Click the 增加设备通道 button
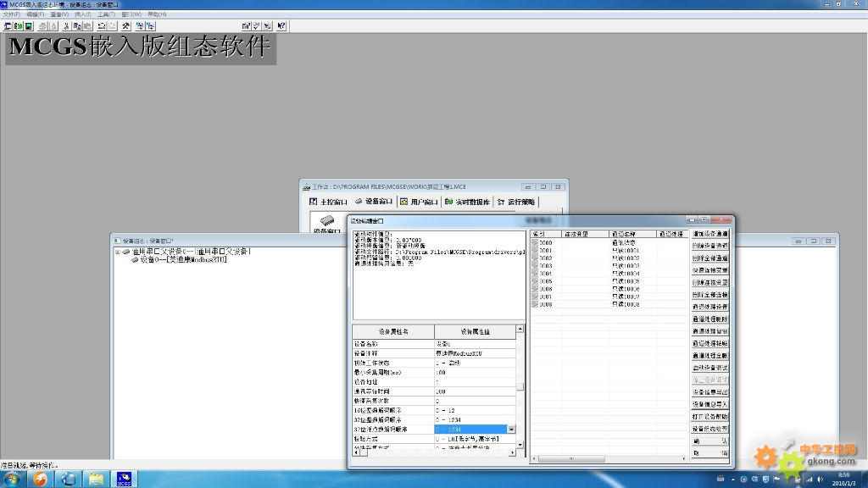The width and height of the screenshot is (868, 488). (x=710, y=234)
